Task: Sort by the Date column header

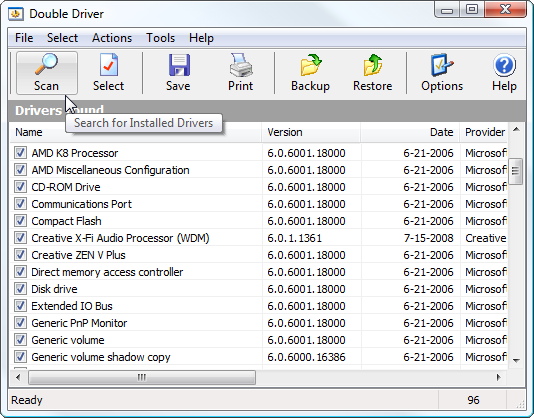Action: pyautogui.click(x=410, y=132)
